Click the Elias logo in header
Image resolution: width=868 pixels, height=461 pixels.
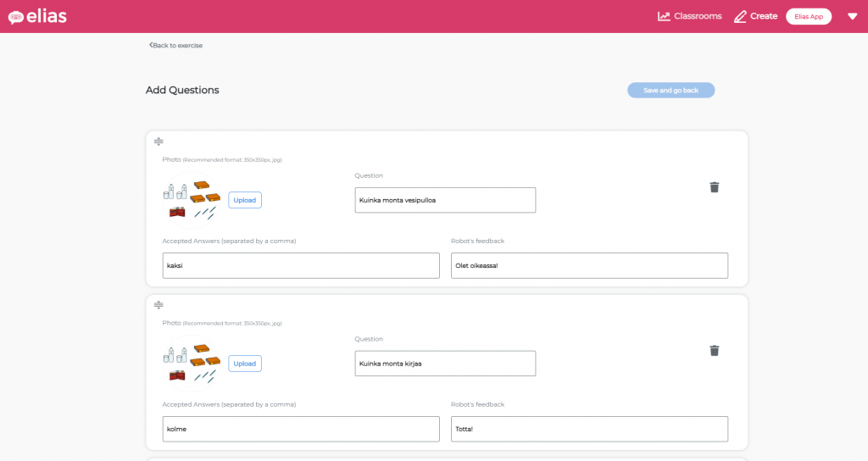click(x=37, y=16)
